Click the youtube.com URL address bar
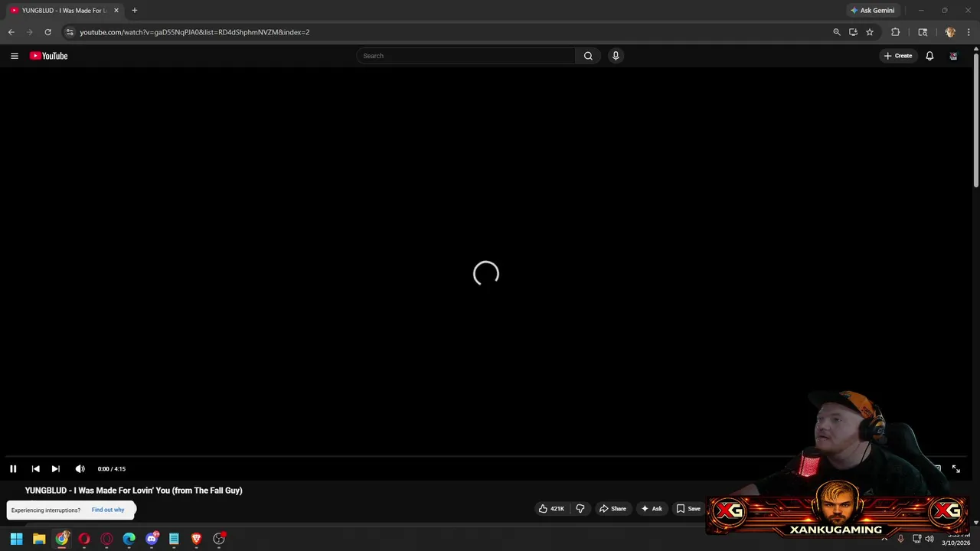980x551 pixels. point(194,32)
